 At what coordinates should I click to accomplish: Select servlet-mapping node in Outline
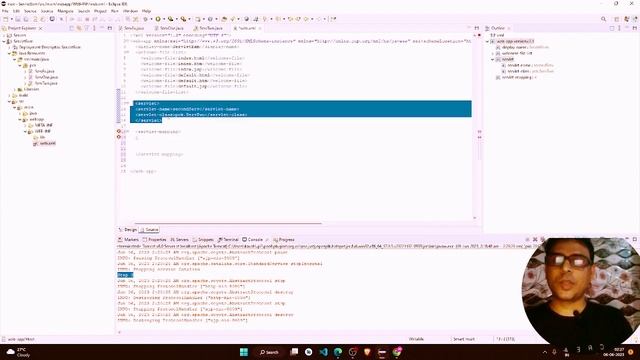click(x=516, y=77)
